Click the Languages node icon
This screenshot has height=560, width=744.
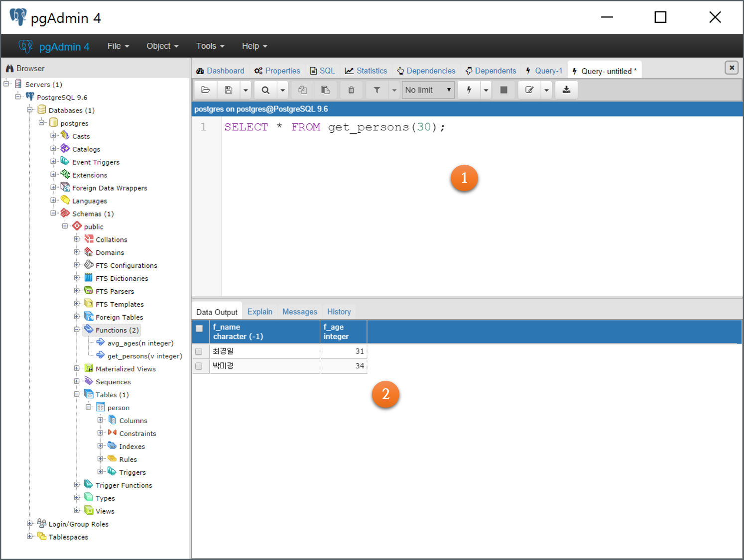tap(65, 200)
